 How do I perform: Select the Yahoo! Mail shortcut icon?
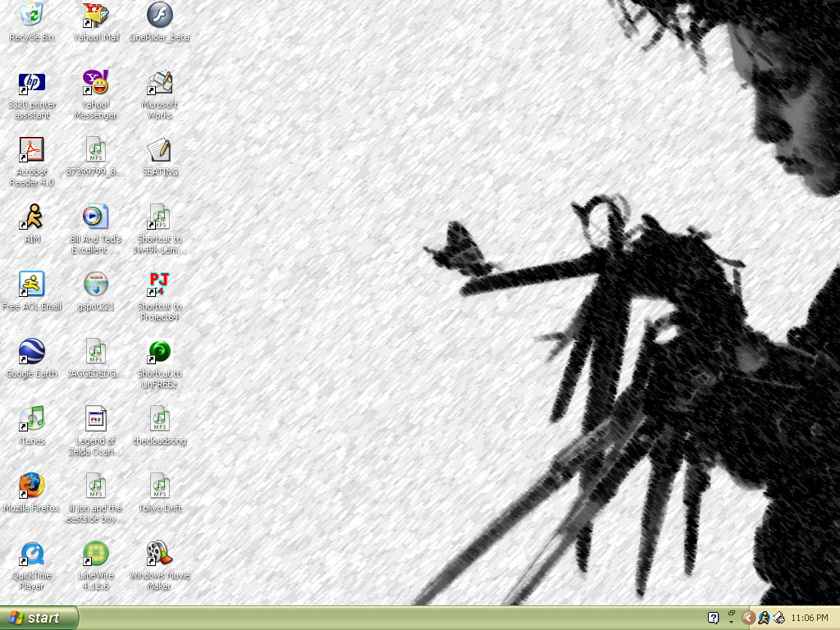(96, 15)
